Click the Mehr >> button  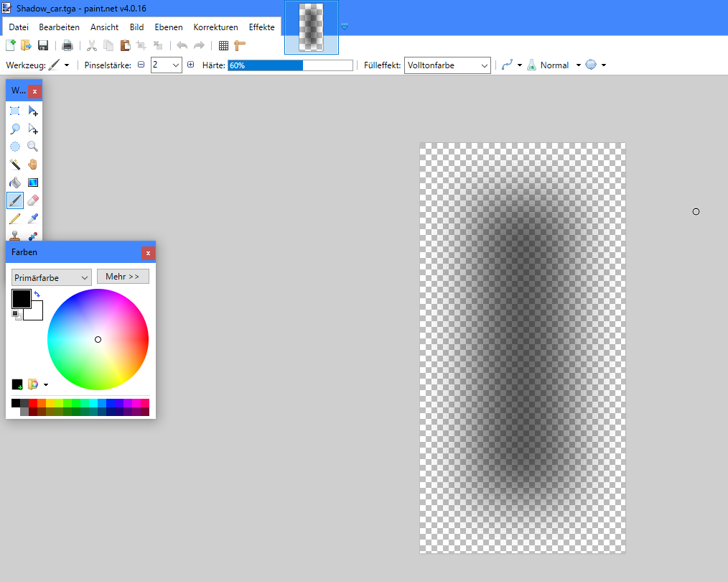123,277
